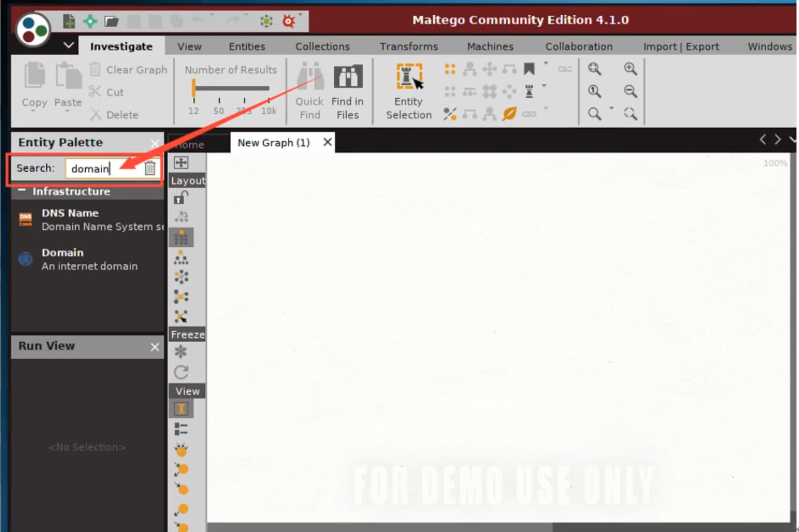Open the rook icon dropdown arrow

(544, 86)
